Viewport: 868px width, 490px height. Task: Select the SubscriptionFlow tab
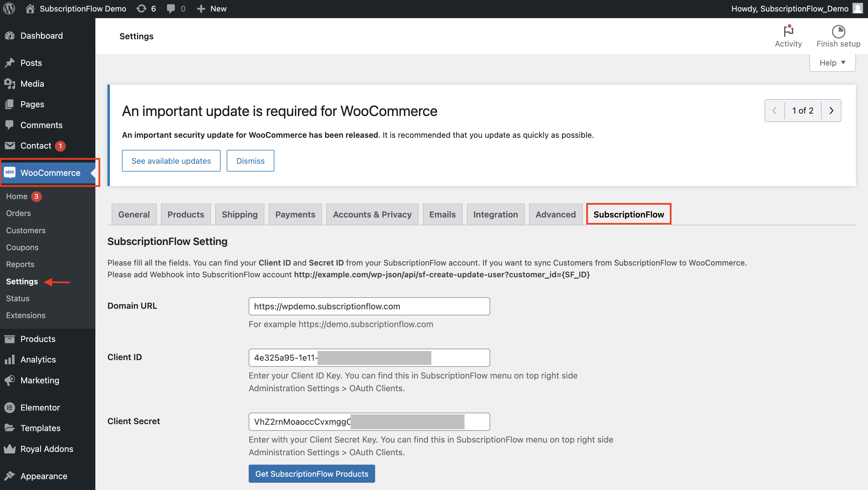(628, 214)
